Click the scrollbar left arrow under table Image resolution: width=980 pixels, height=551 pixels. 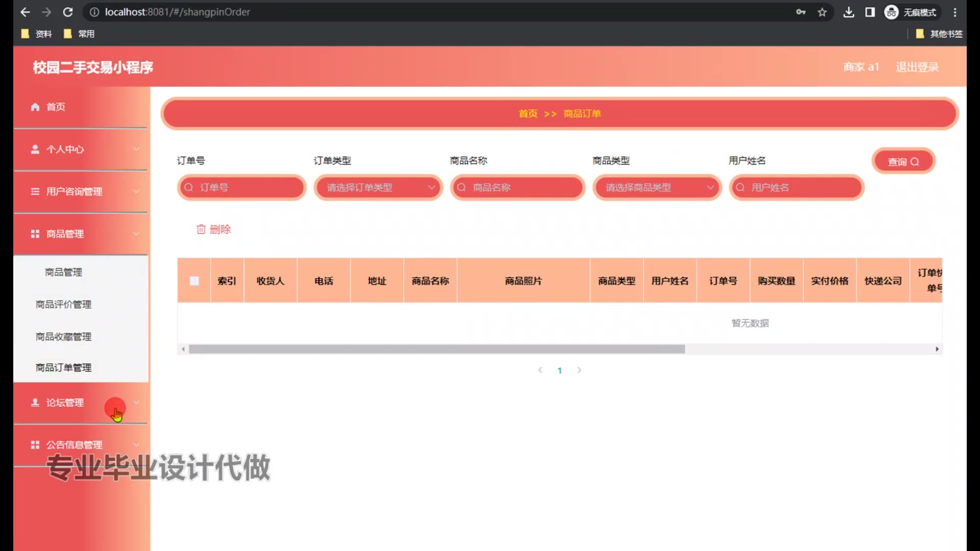[183, 349]
